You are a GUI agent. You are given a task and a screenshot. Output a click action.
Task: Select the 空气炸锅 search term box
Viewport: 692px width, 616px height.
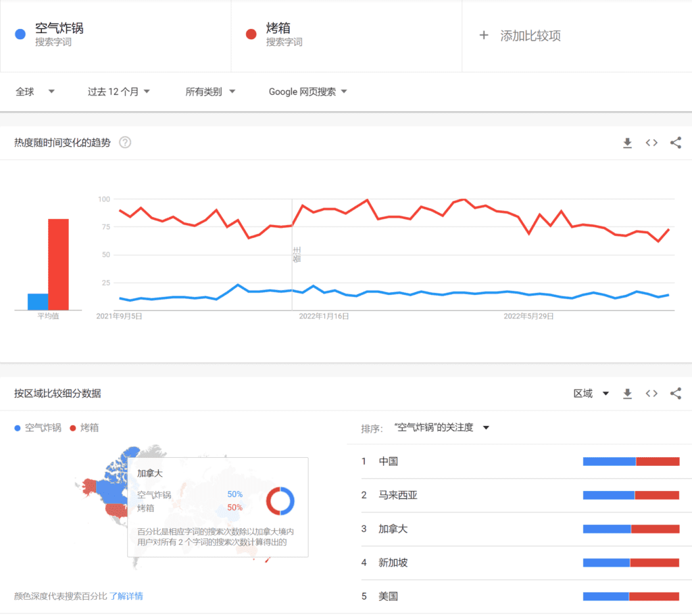pyautogui.click(x=59, y=35)
